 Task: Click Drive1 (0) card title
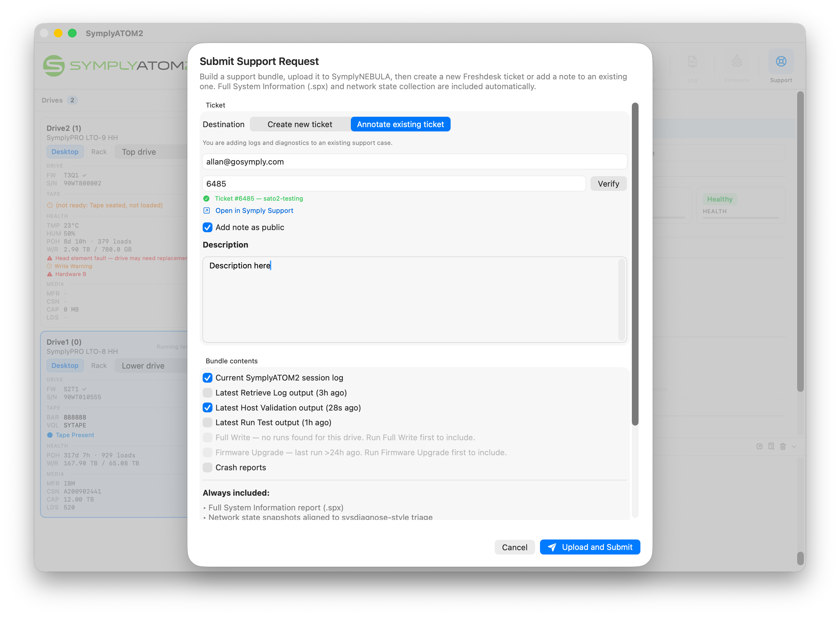[64, 342]
